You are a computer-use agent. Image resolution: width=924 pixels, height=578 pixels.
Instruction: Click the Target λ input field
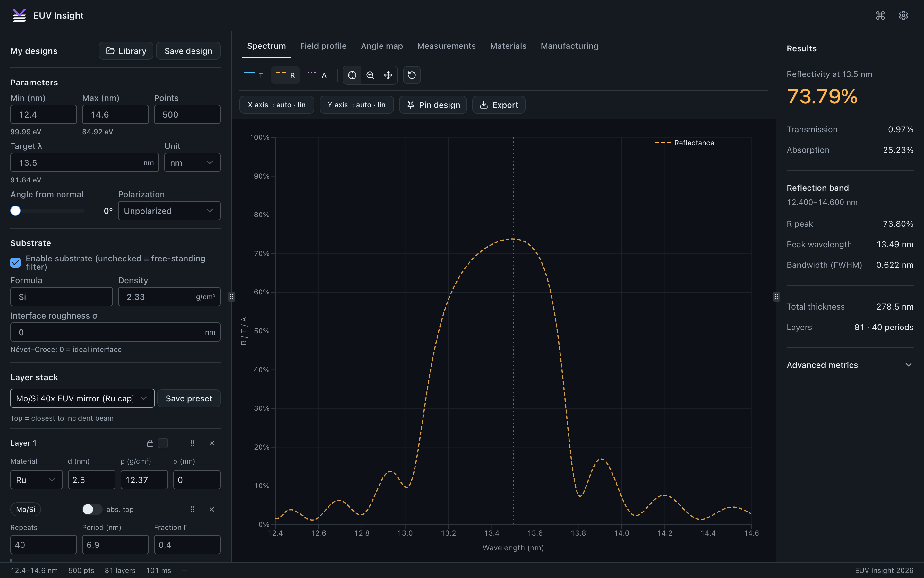click(x=84, y=162)
